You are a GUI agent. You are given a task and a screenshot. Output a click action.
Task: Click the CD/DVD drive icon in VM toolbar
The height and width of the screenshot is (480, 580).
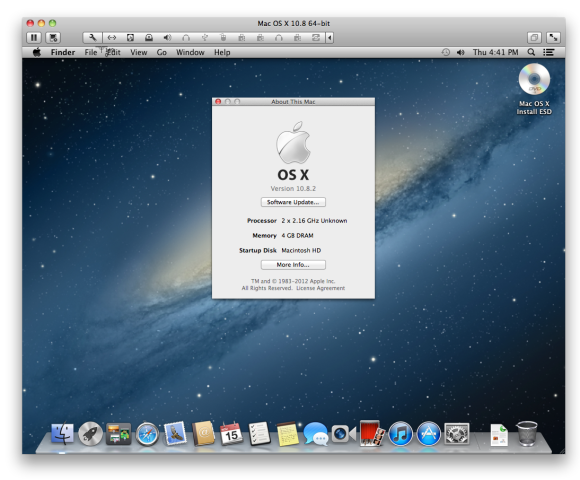point(149,37)
